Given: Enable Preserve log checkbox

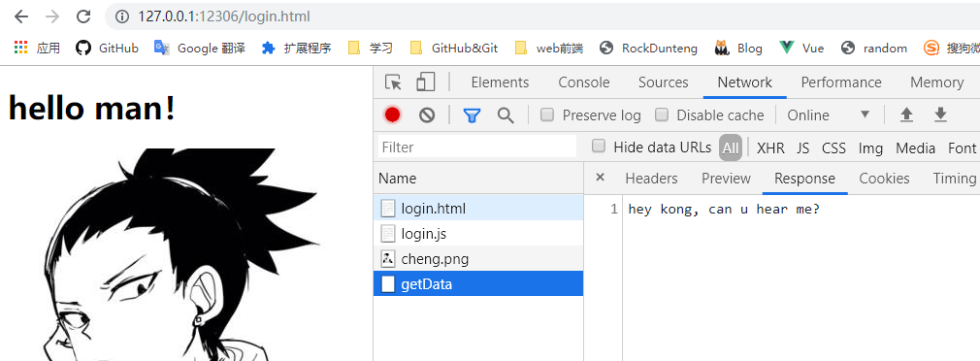Looking at the screenshot, I should [547, 115].
